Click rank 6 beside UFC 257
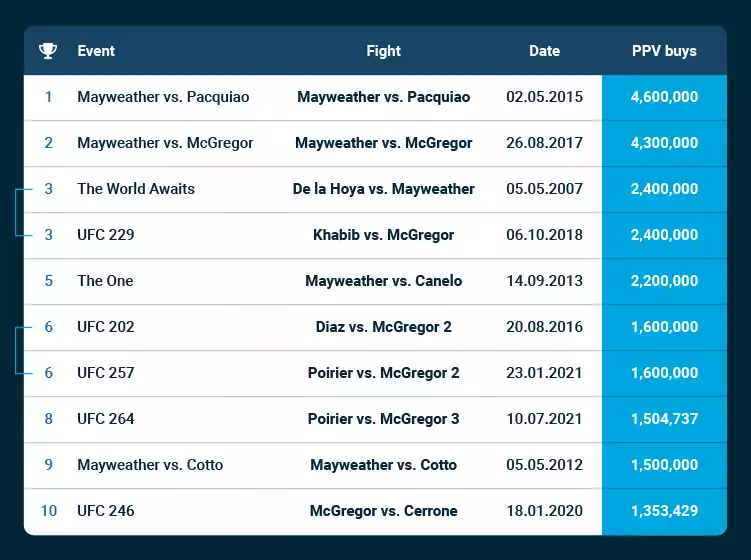This screenshot has height=560, width=751. [x=48, y=373]
